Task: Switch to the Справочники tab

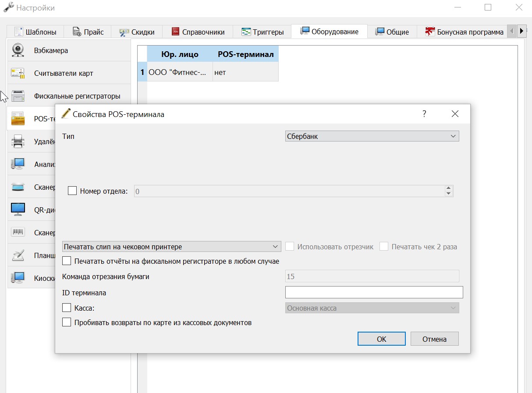Action: click(198, 32)
